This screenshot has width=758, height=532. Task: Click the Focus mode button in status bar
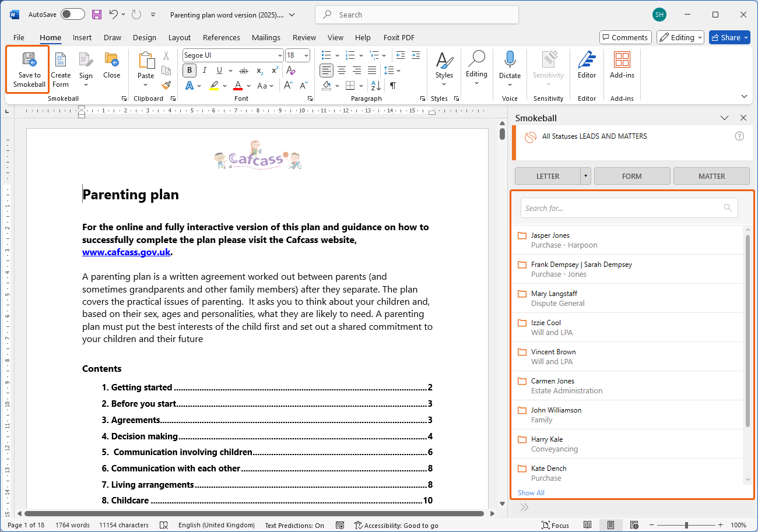pos(556,525)
